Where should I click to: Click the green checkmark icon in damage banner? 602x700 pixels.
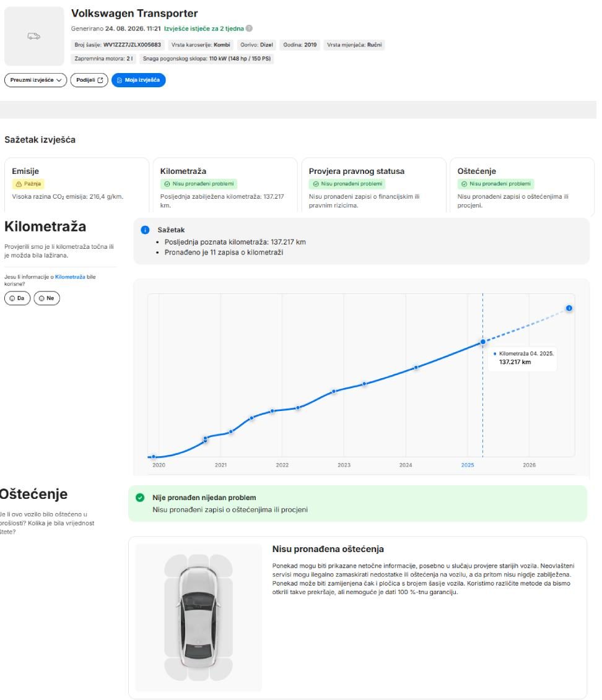coord(140,498)
